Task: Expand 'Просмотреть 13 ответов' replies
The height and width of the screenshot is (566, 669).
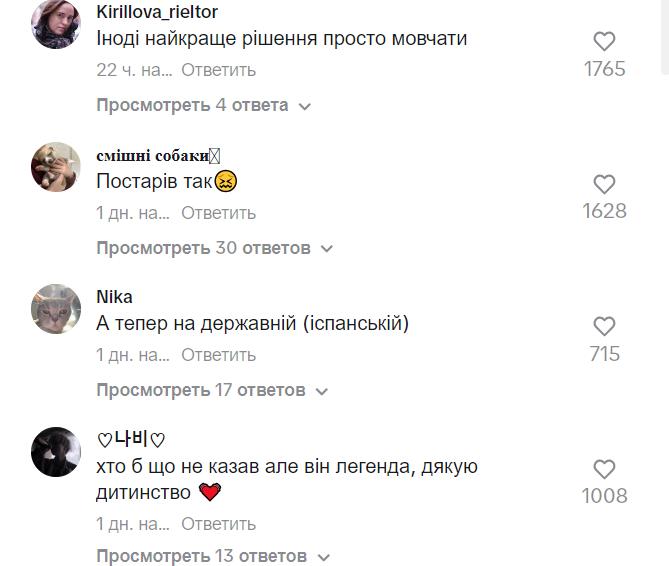Action: point(214,555)
